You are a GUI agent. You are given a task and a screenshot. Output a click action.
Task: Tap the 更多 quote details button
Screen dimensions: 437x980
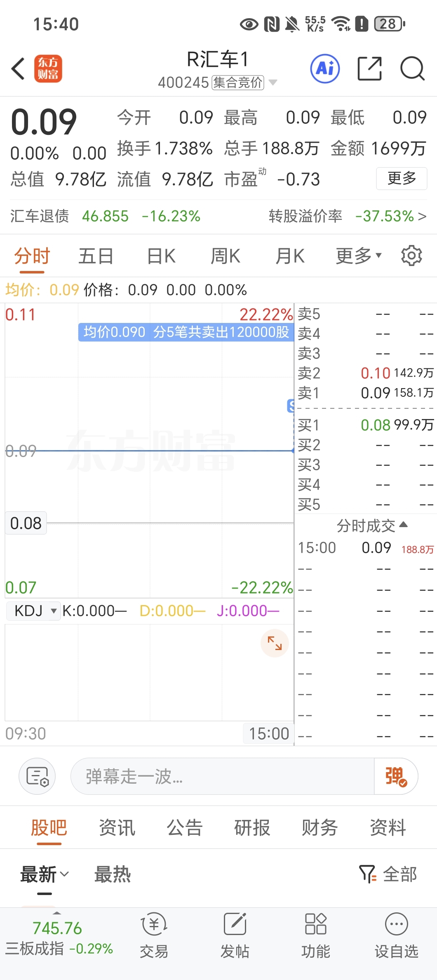402,178
